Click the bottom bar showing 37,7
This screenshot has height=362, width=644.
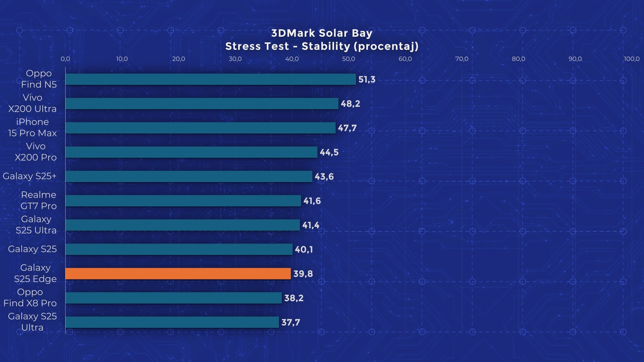(x=172, y=322)
